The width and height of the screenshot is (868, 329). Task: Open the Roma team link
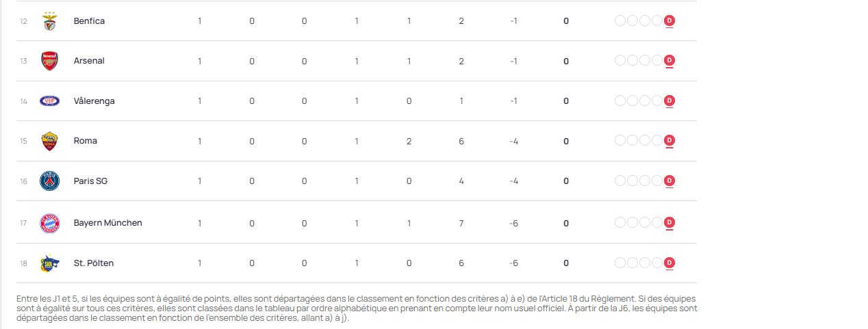click(86, 141)
